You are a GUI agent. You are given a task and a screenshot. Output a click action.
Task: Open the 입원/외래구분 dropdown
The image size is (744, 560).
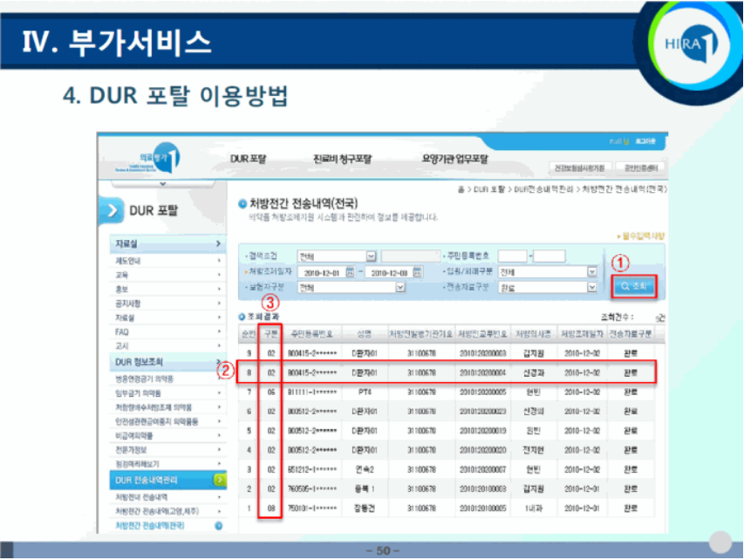tap(592, 271)
